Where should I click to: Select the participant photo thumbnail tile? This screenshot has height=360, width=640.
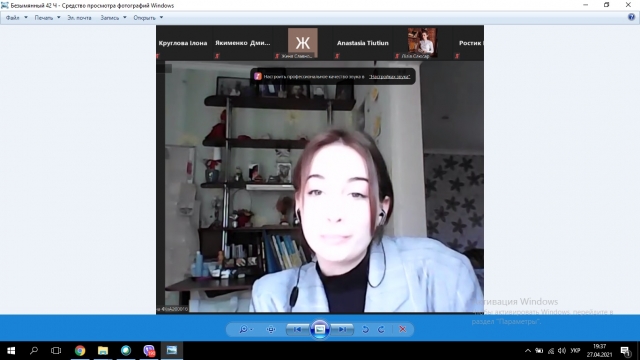pos(422,43)
